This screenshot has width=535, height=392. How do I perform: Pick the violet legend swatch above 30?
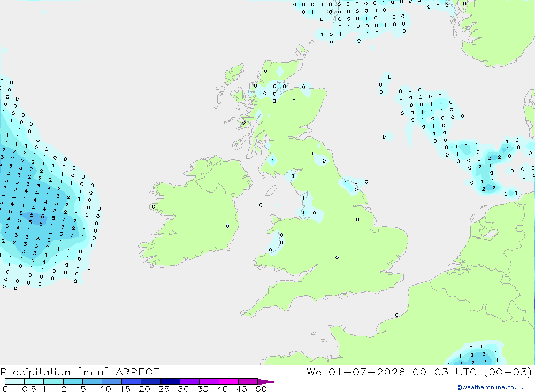(190, 381)
